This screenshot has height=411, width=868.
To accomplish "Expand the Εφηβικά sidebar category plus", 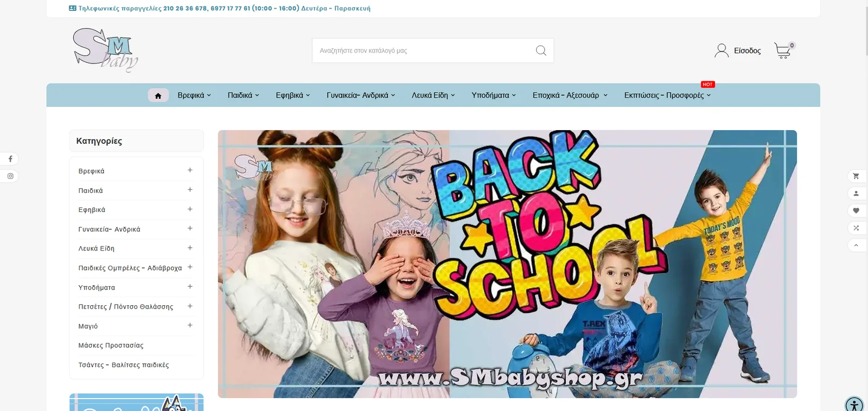I will click(190, 209).
